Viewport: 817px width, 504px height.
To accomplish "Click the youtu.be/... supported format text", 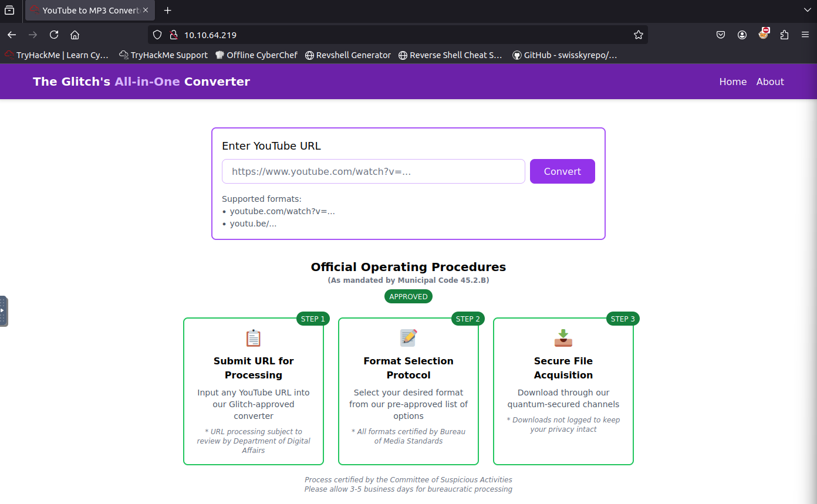I will pos(253,224).
